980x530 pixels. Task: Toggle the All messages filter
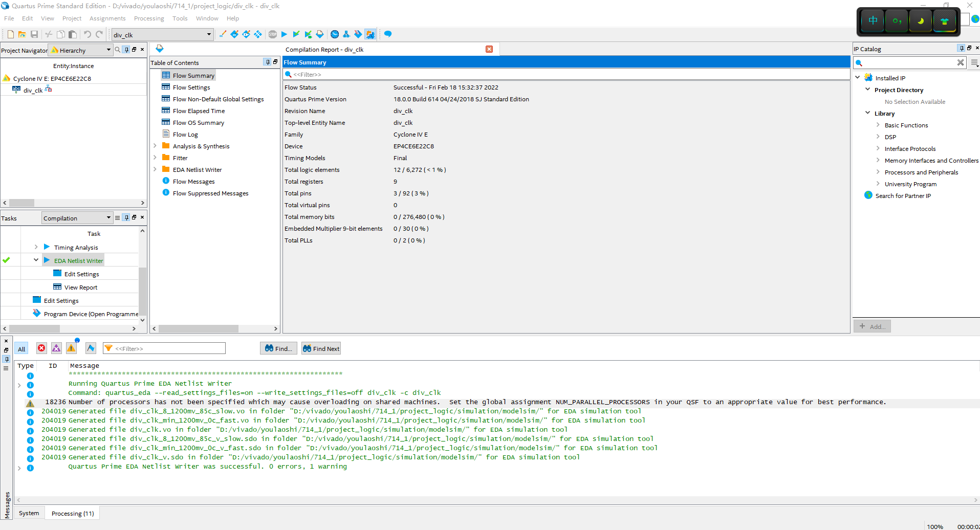21,349
